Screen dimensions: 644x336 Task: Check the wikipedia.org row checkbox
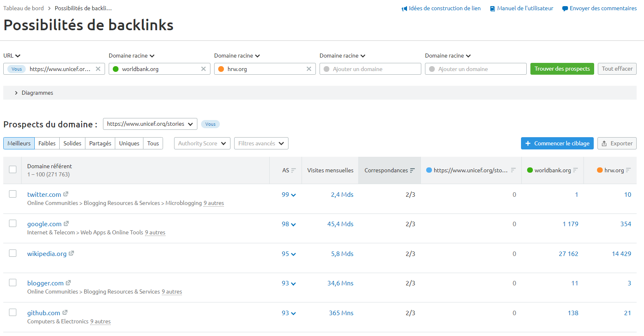pos(13,253)
